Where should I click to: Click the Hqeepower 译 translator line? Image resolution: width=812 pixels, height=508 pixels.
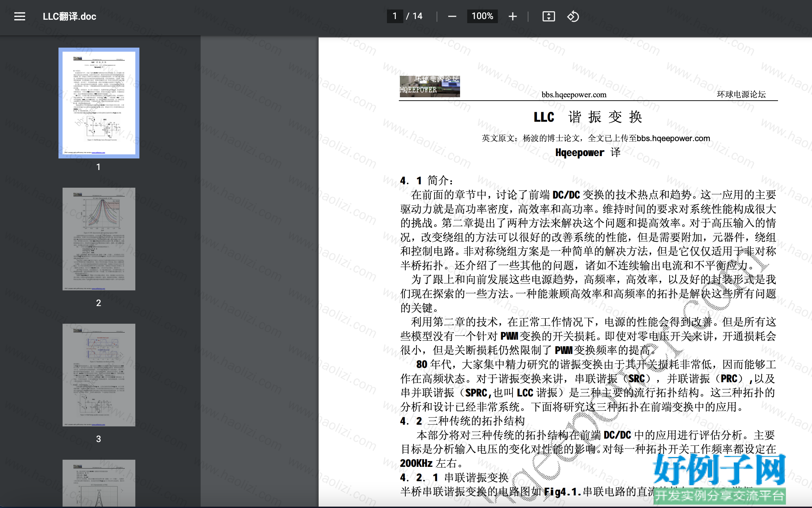tap(588, 152)
